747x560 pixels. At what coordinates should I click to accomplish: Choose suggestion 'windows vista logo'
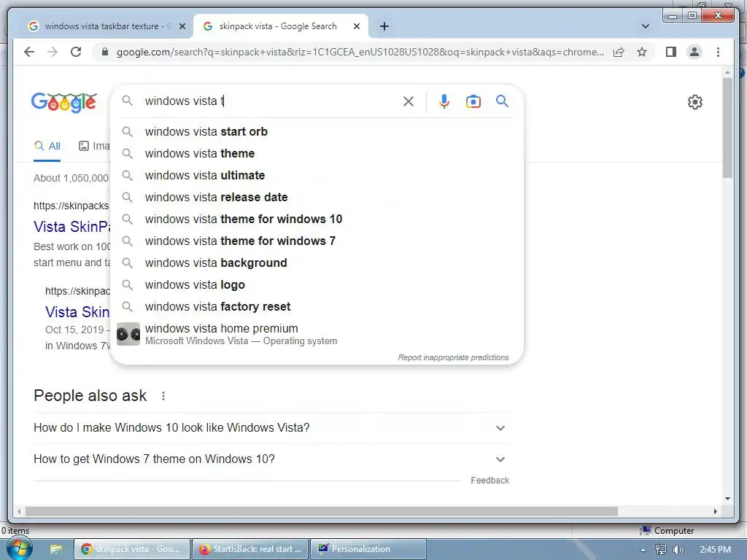tap(317, 285)
